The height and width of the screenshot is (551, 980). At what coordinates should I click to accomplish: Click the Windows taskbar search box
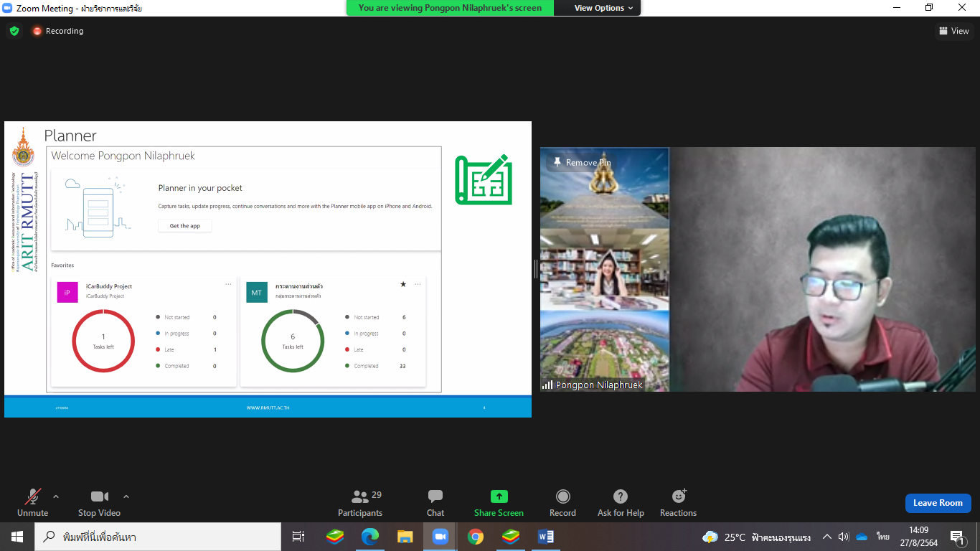[x=158, y=537]
